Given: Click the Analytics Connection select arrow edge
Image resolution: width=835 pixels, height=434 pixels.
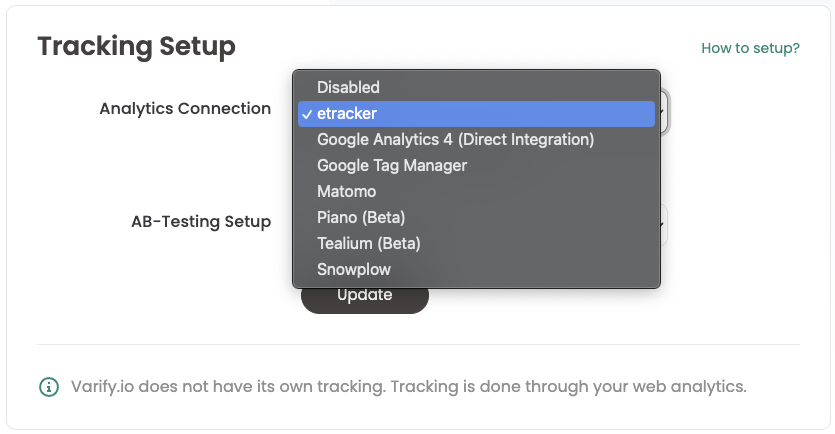Looking at the screenshot, I should pos(664,111).
